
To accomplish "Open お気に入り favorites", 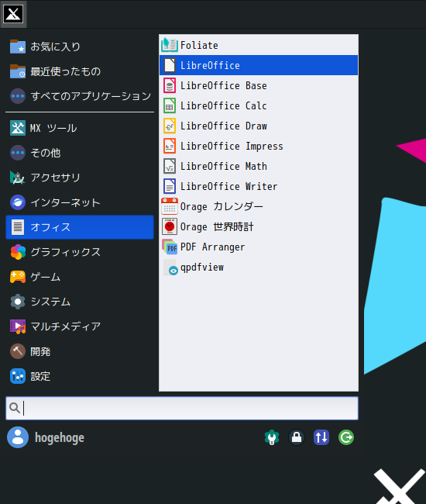I will 80,47.
